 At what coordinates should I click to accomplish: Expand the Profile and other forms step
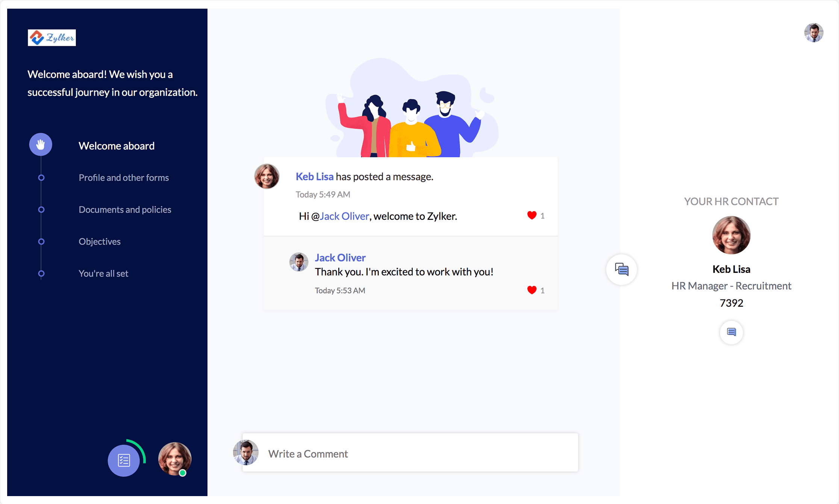[x=123, y=177]
